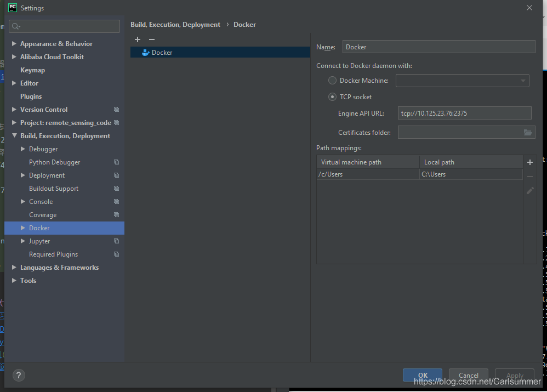Close the Settings dialog
The image size is (547, 392).
(x=529, y=8)
